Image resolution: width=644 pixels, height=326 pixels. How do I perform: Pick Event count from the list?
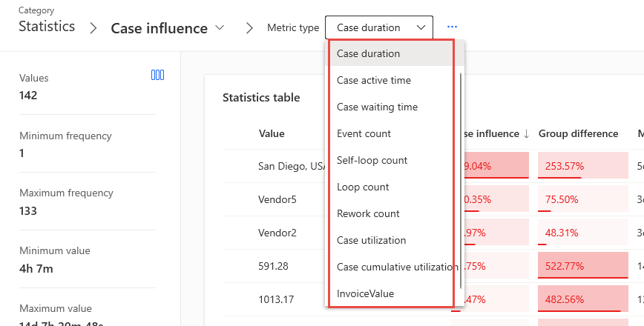[364, 133]
